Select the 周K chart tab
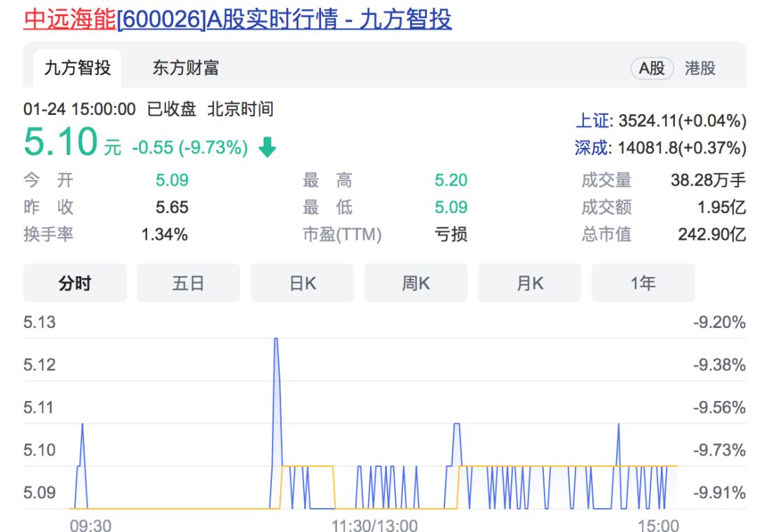 (x=416, y=283)
